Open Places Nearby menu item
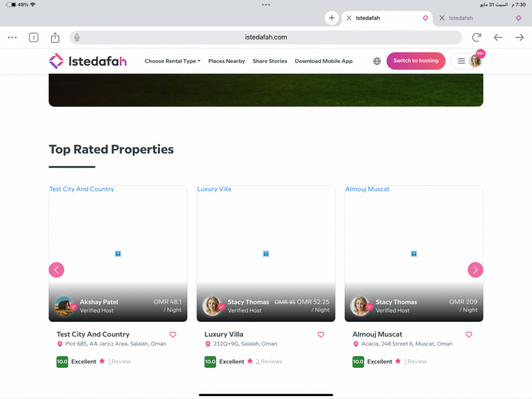Image resolution: width=532 pixels, height=399 pixels. point(226,61)
